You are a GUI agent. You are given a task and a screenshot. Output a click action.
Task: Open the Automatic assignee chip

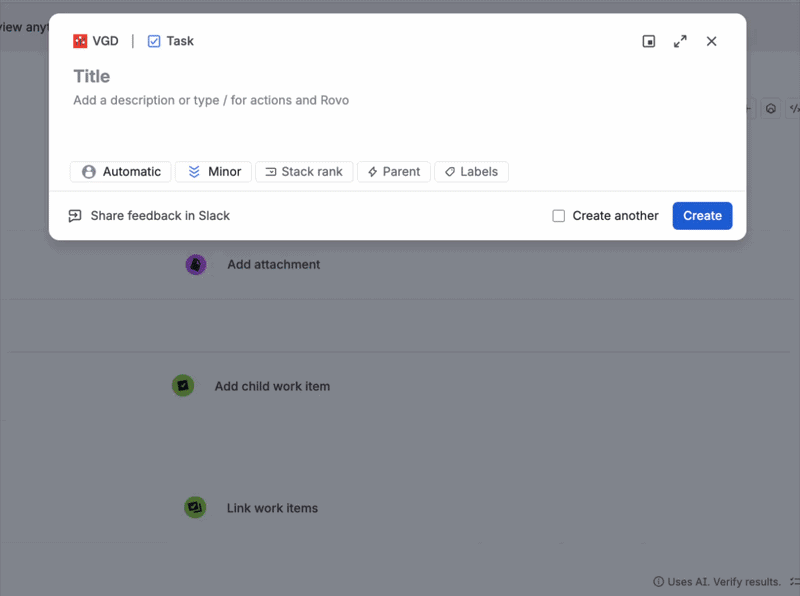point(120,171)
